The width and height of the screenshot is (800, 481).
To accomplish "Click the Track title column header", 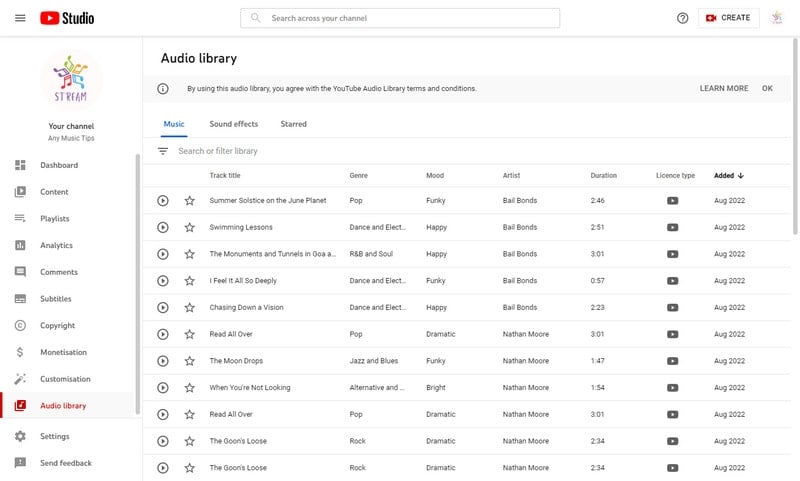I will point(224,175).
